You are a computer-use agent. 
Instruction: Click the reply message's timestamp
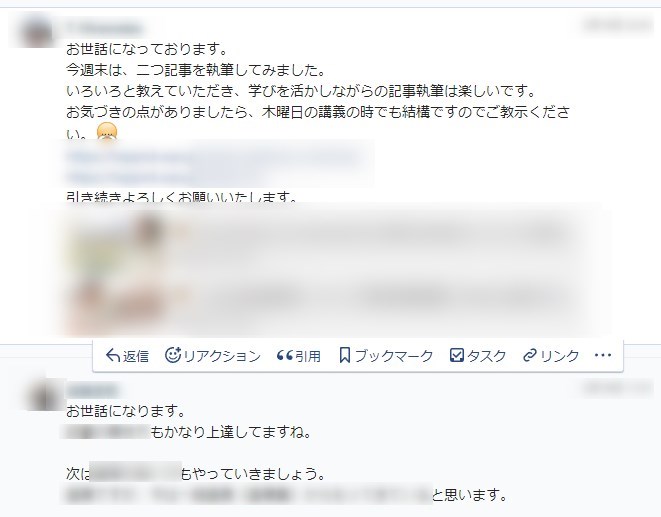[x=618, y=388]
